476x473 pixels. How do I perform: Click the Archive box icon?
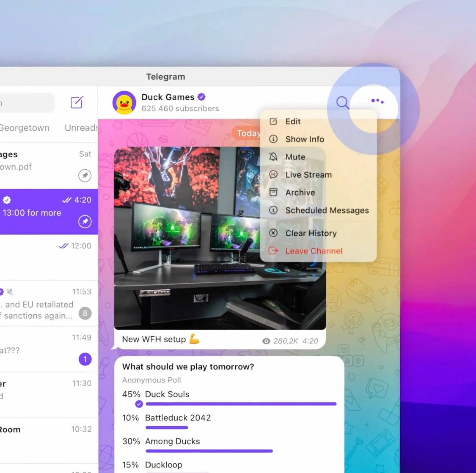coord(273,192)
